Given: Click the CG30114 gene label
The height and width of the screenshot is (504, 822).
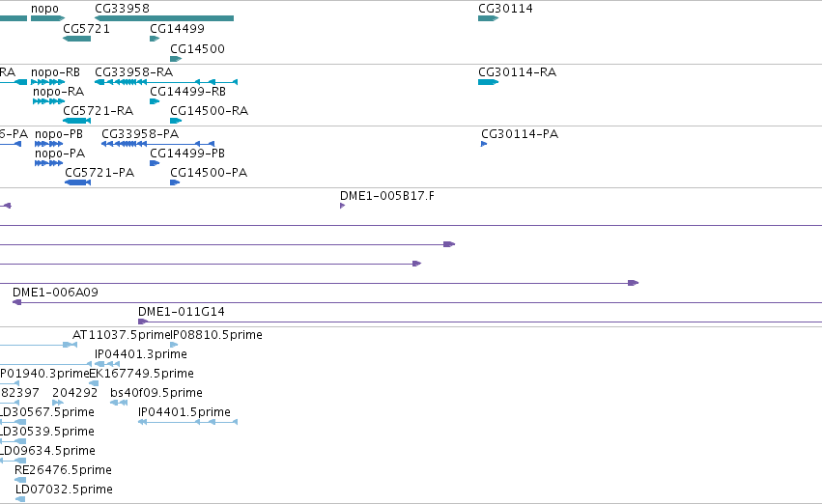Looking at the screenshot, I should coord(505,9).
